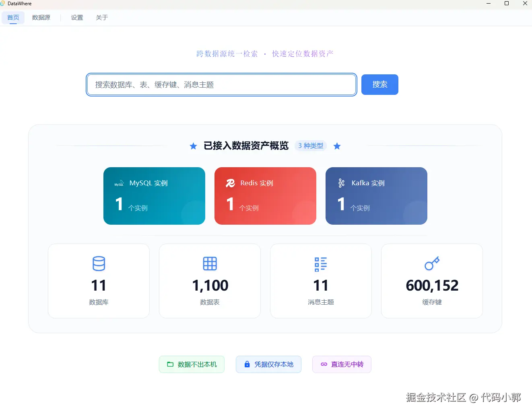Click the 凭据仅存本地 label

(x=274, y=364)
